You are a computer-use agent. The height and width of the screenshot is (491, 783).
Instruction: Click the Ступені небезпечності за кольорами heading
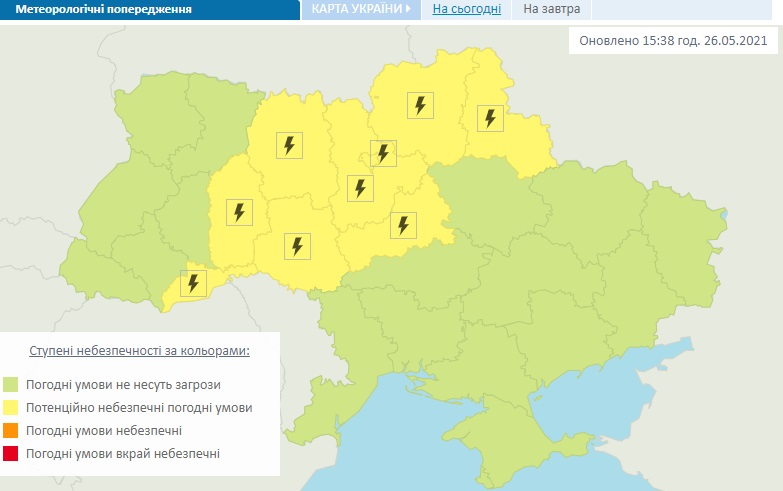[x=139, y=351]
